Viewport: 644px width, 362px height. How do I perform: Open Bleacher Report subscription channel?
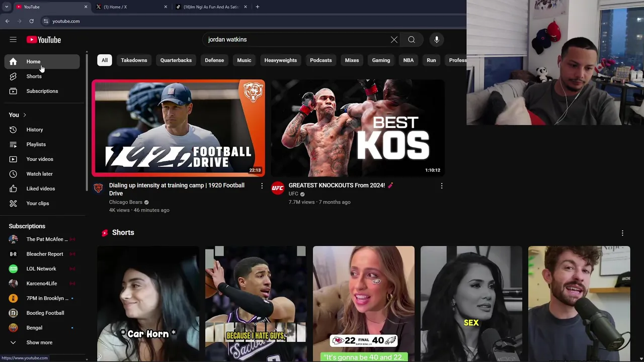tap(42, 254)
